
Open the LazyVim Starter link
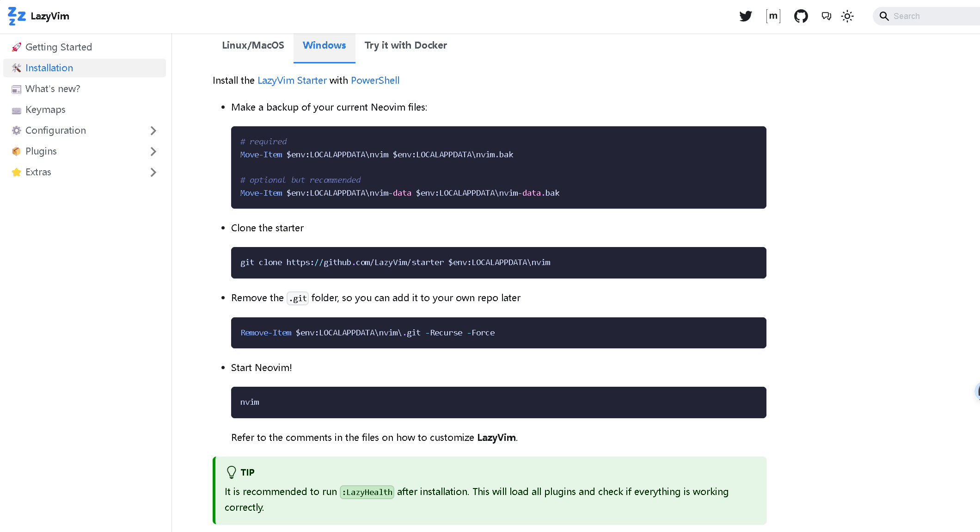coord(292,80)
